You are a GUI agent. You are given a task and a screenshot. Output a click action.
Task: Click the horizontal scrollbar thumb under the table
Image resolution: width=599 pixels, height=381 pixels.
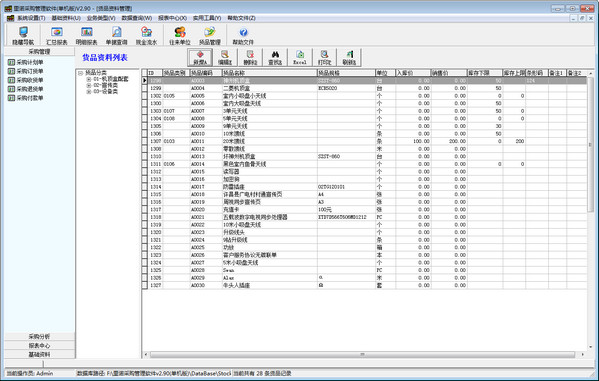click(x=362, y=355)
